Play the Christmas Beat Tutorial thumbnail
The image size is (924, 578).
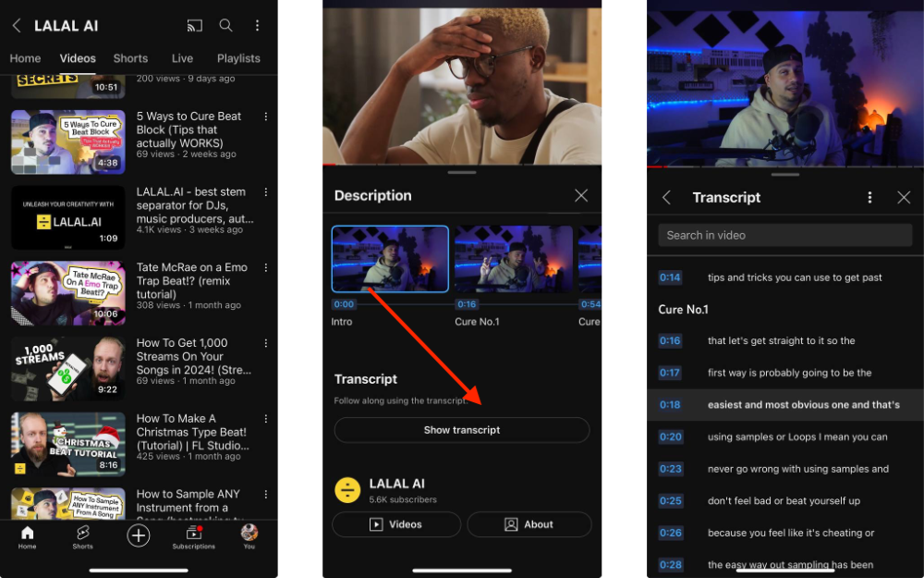coord(68,444)
